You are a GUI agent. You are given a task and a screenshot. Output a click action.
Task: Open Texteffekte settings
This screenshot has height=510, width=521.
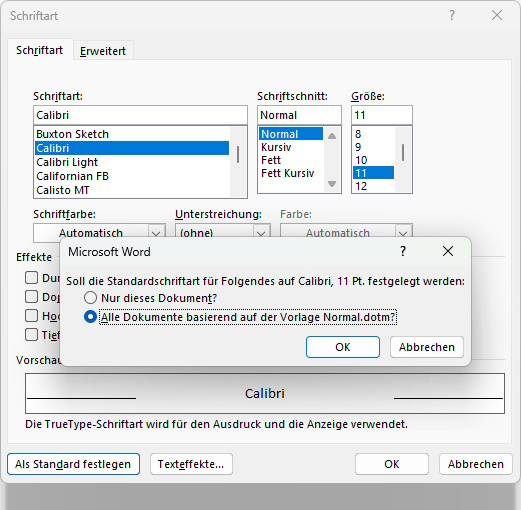pyautogui.click(x=191, y=464)
